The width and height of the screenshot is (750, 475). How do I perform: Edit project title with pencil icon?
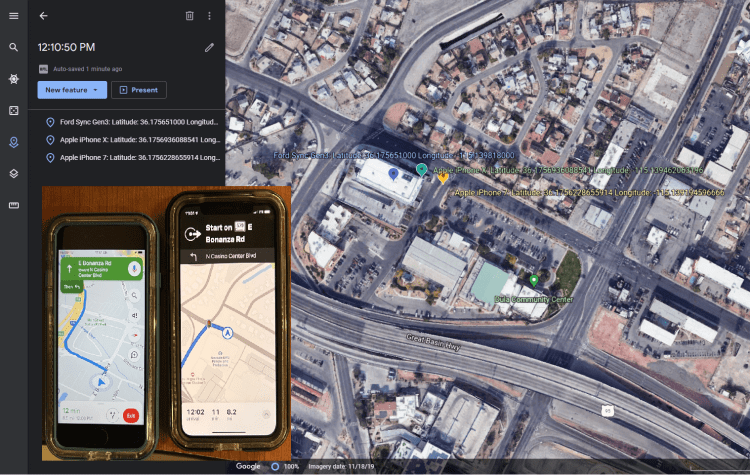pyautogui.click(x=209, y=47)
